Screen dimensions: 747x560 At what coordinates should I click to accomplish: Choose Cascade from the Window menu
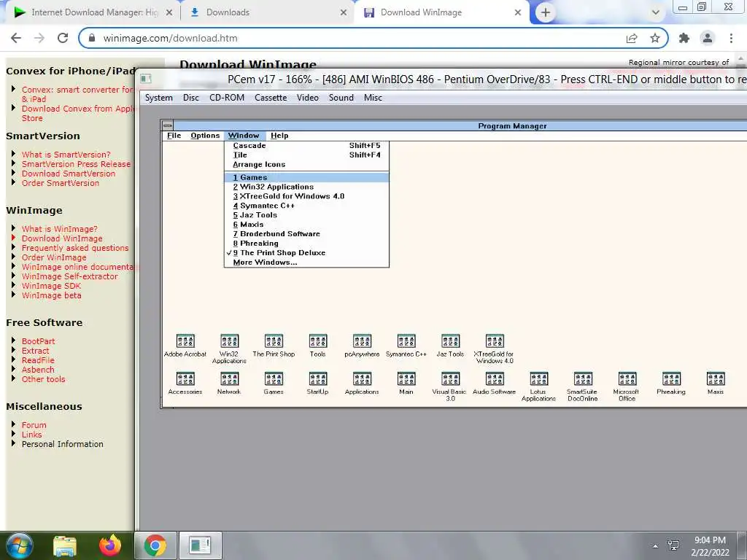(306, 146)
